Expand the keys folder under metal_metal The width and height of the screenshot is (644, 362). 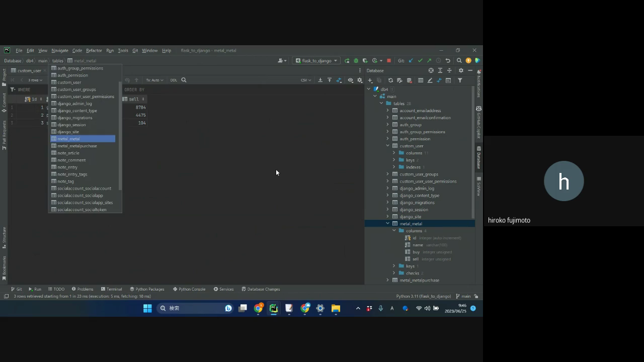pyautogui.click(x=394, y=266)
